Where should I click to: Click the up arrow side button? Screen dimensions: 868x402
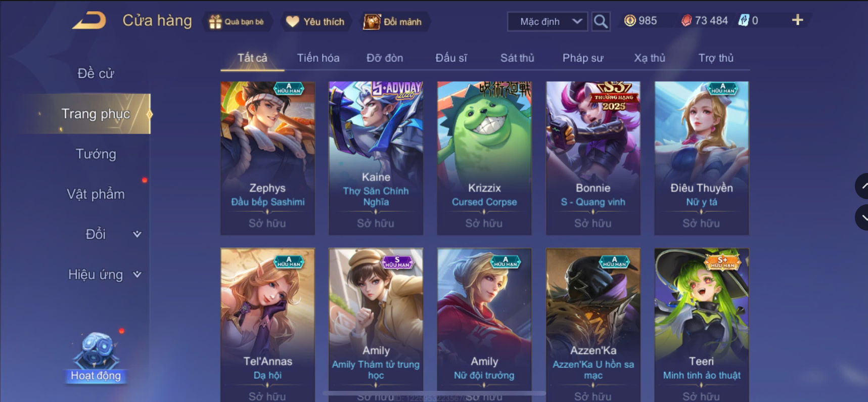pyautogui.click(x=862, y=186)
